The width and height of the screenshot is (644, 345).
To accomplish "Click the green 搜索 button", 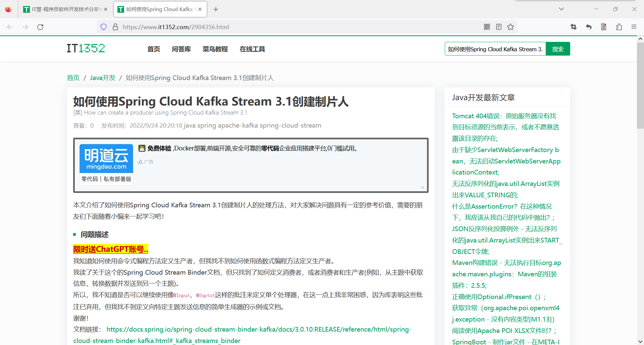I will 558,49.
